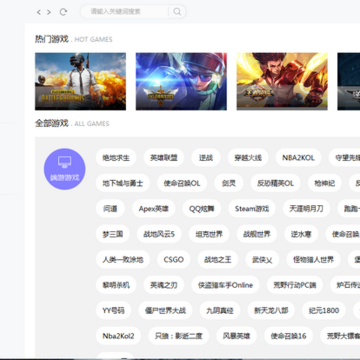Open the Apex英雄 game tag
The image size is (360, 360).
(x=154, y=209)
